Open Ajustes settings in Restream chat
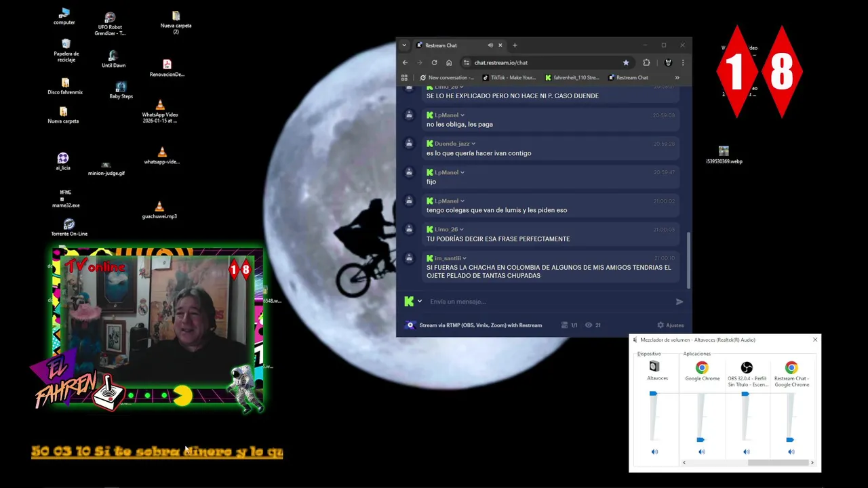 pos(670,325)
